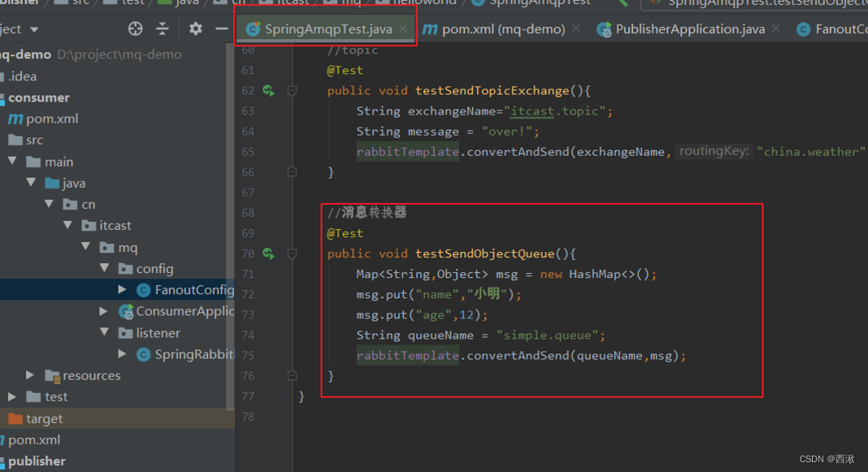Collapse the cn package arrow

[x=50, y=204]
